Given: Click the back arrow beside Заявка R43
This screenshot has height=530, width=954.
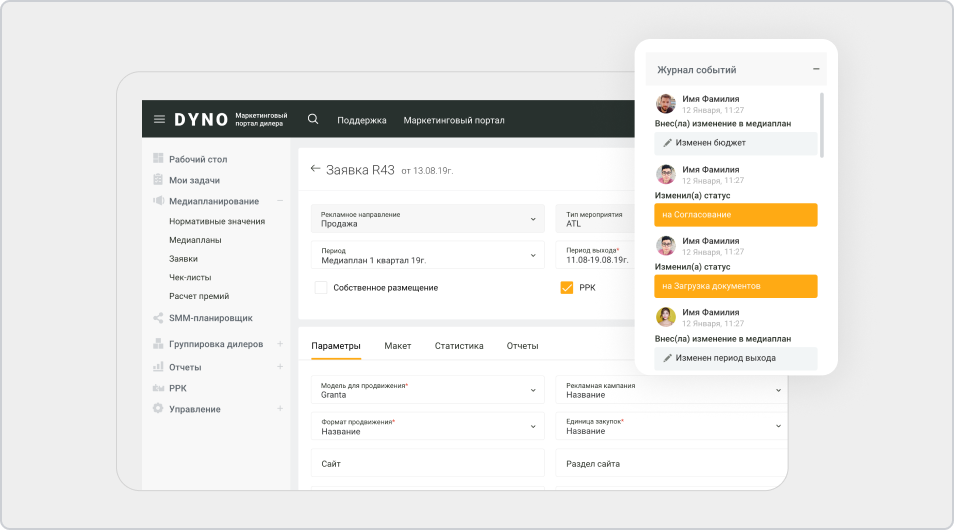Looking at the screenshot, I should (x=315, y=169).
